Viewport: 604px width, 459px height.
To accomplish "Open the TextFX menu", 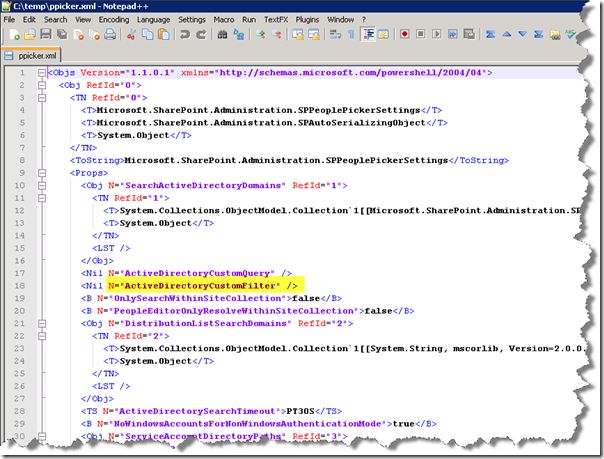I will (276, 20).
